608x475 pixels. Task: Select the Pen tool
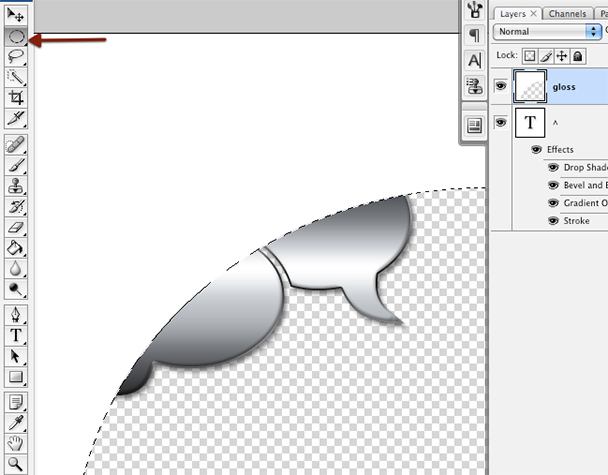tap(16, 315)
